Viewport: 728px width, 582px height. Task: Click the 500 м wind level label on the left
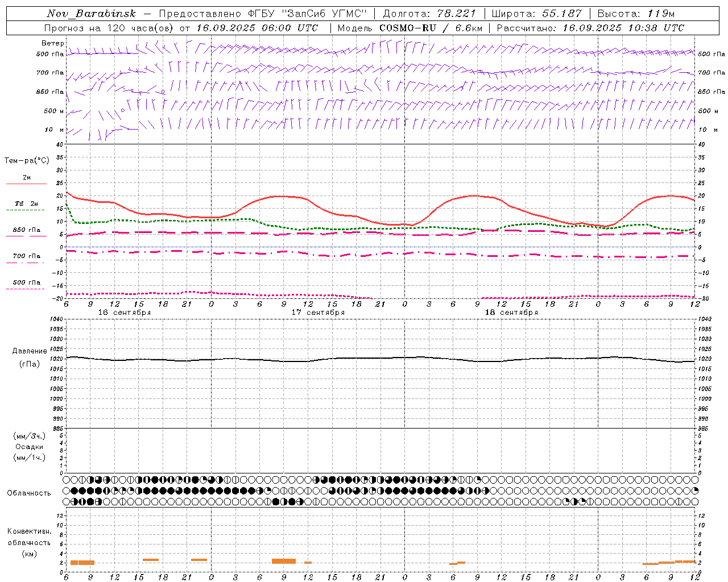(54, 111)
